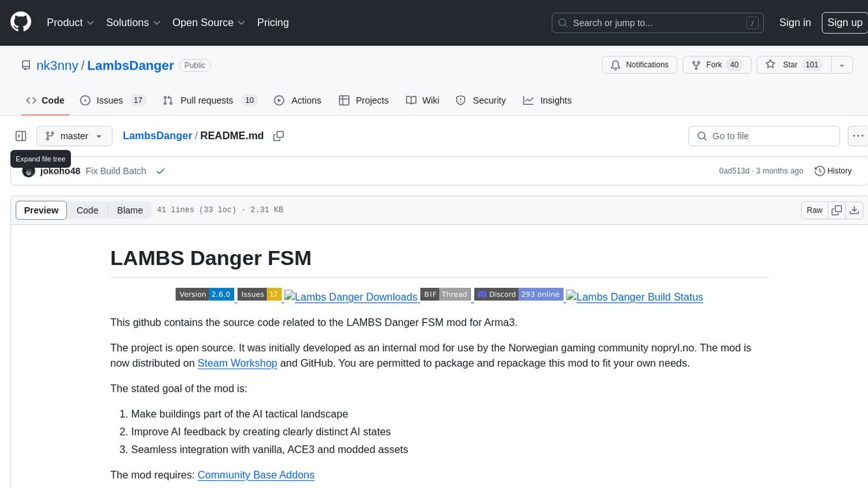The width and height of the screenshot is (868, 488).
Task: Open Pull requests tab
Action: (x=209, y=100)
